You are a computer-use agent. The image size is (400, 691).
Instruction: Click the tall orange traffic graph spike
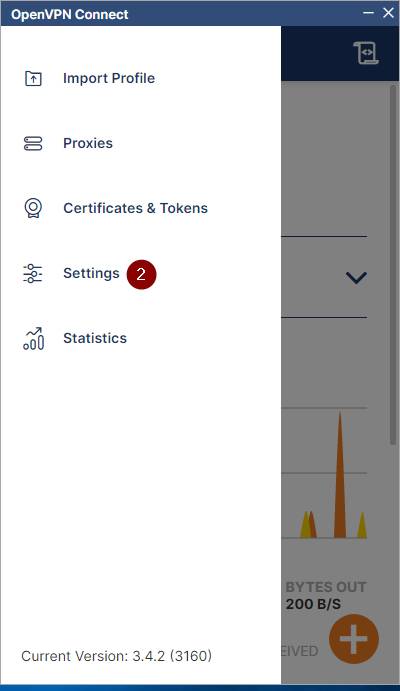point(340,475)
